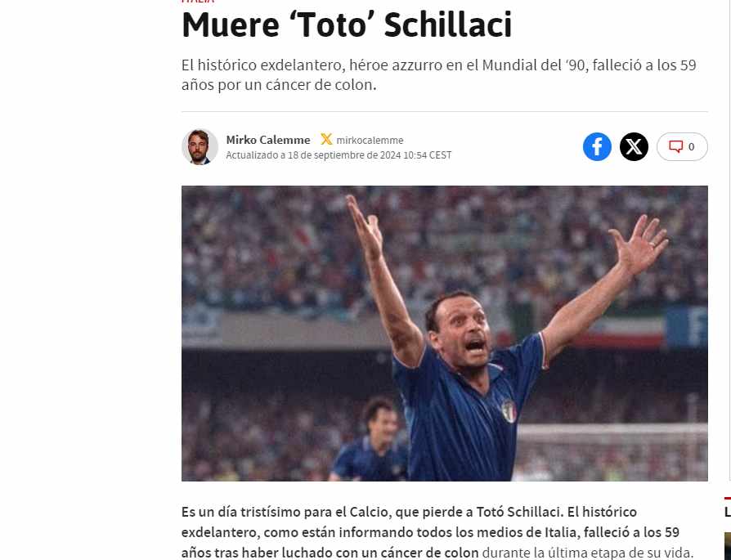Visit the mirkocalemme X handle
Image resolution: width=731 pixels, height=560 pixels.
370,141
